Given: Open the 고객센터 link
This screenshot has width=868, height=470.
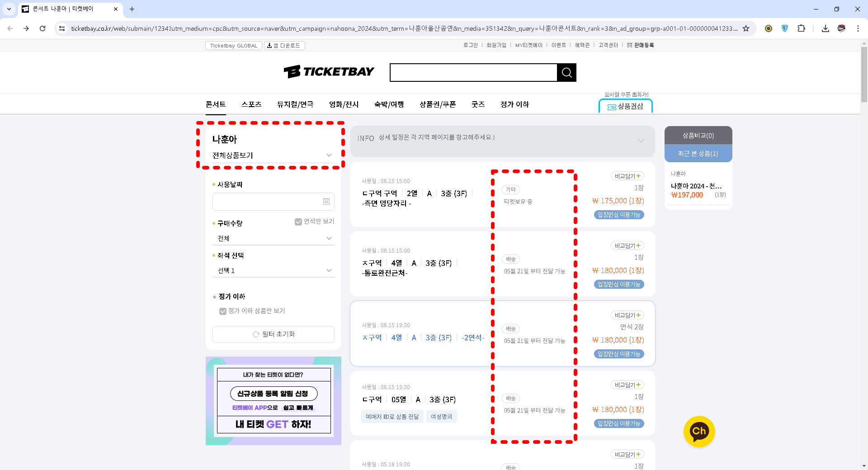Looking at the screenshot, I should [x=608, y=45].
